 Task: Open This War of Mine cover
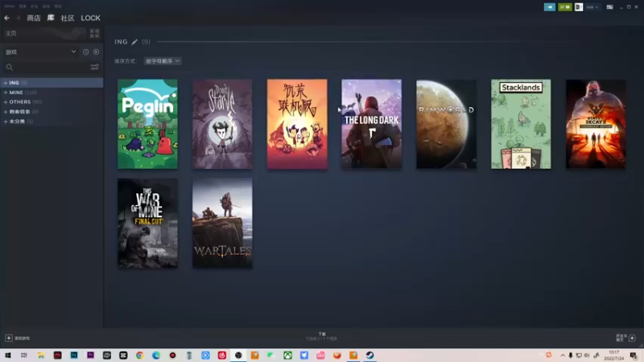click(x=148, y=224)
